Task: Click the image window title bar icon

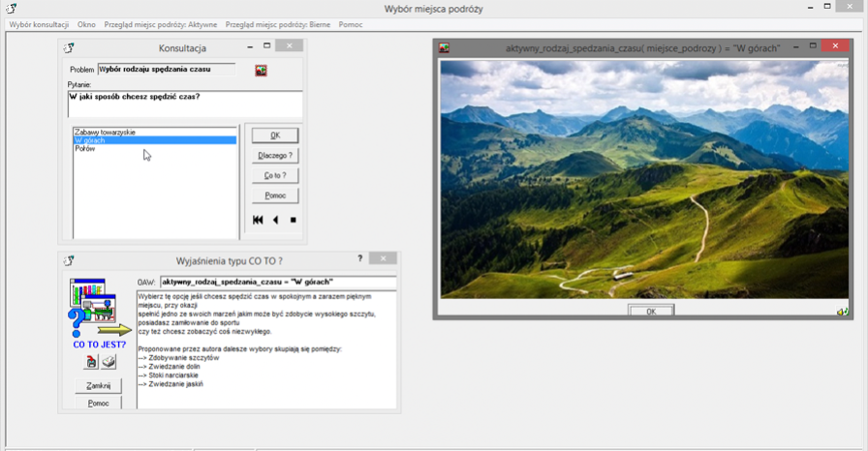Action: (x=445, y=47)
